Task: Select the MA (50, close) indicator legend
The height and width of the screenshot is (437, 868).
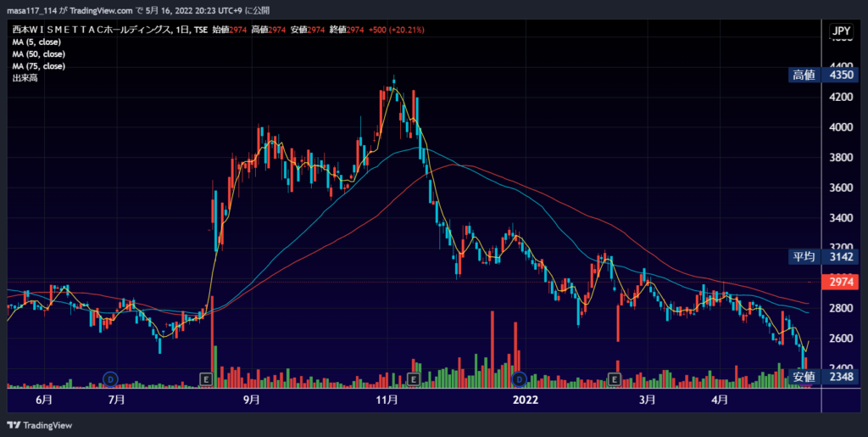Action: (x=39, y=54)
